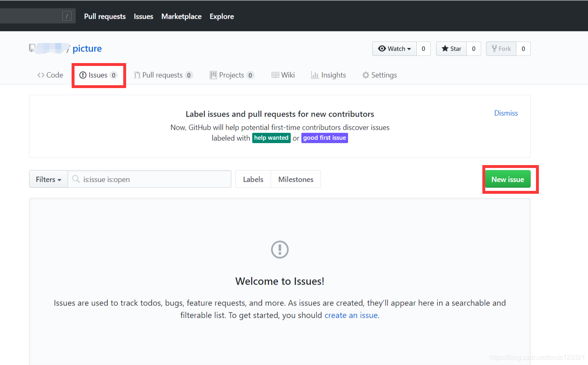Click the Settings gear icon

(x=366, y=75)
